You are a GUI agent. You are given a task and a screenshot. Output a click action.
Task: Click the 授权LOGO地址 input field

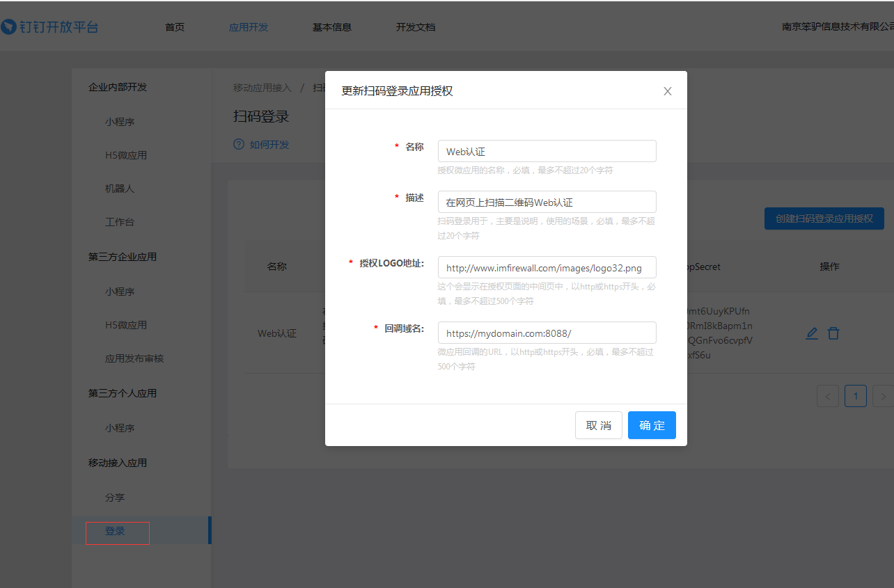(547, 267)
